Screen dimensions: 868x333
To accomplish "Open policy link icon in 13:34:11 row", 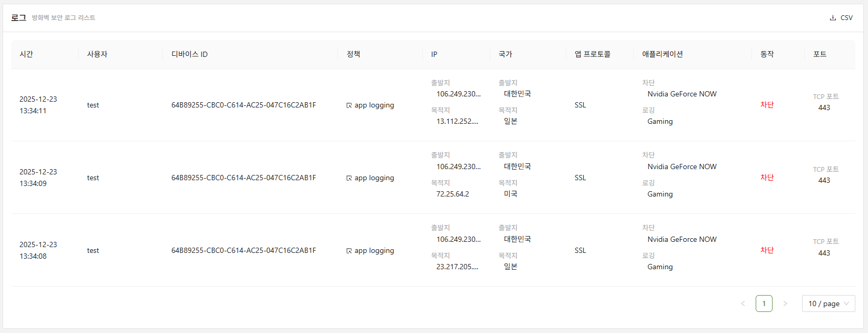I will tap(349, 105).
